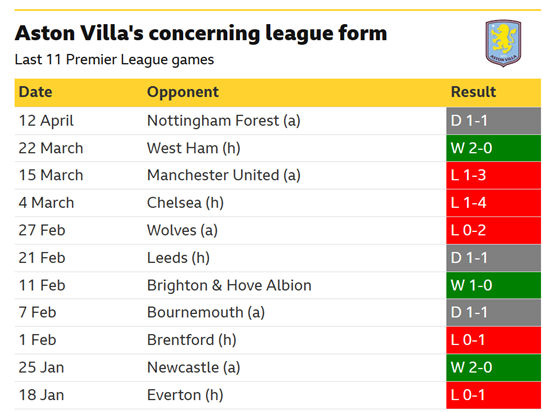Select the Wolves (a) opponent cell

point(183,230)
